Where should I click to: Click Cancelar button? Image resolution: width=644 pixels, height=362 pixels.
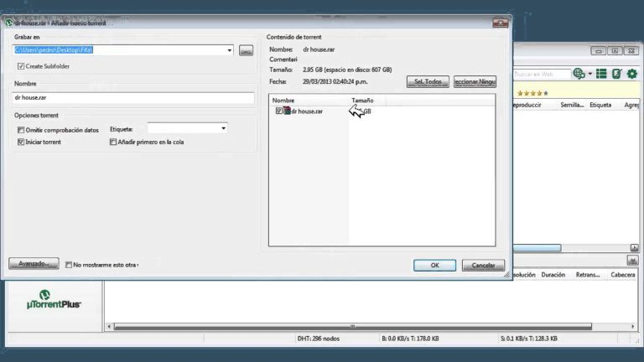[483, 265]
